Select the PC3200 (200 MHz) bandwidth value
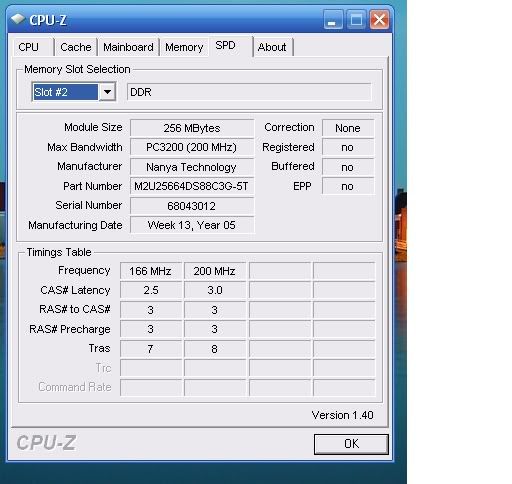Screen dimensions: 512x484 pos(192,147)
